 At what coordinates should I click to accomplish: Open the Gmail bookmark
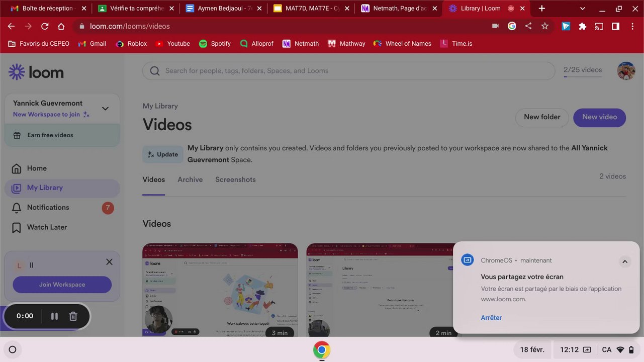pyautogui.click(x=92, y=44)
